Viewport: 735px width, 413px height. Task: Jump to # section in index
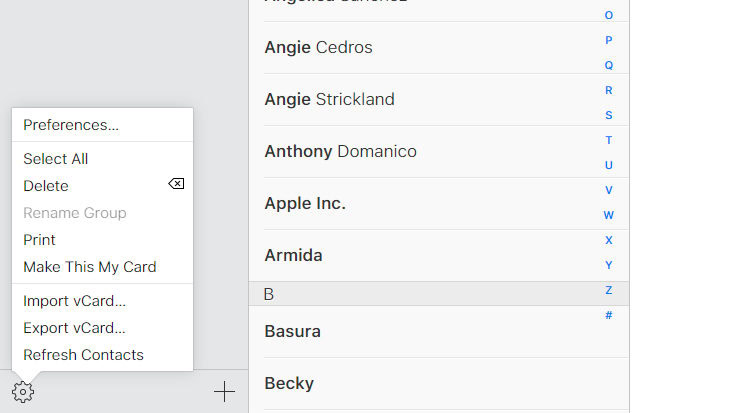click(x=609, y=315)
